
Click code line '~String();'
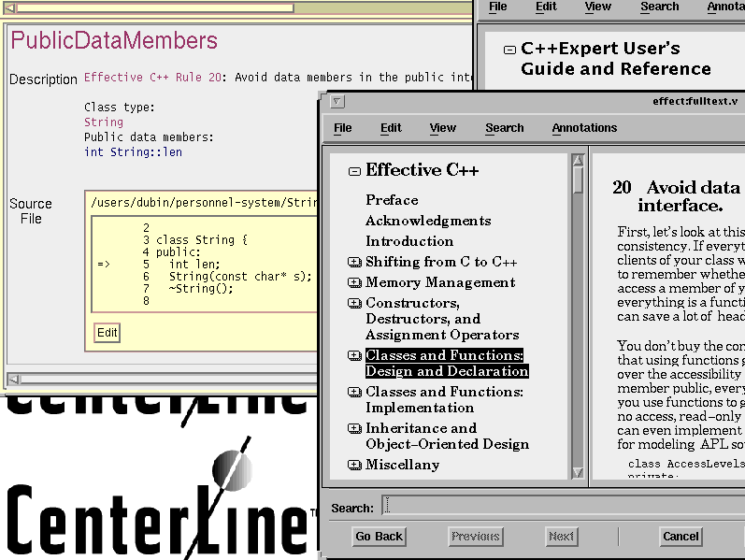tap(201, 289)
